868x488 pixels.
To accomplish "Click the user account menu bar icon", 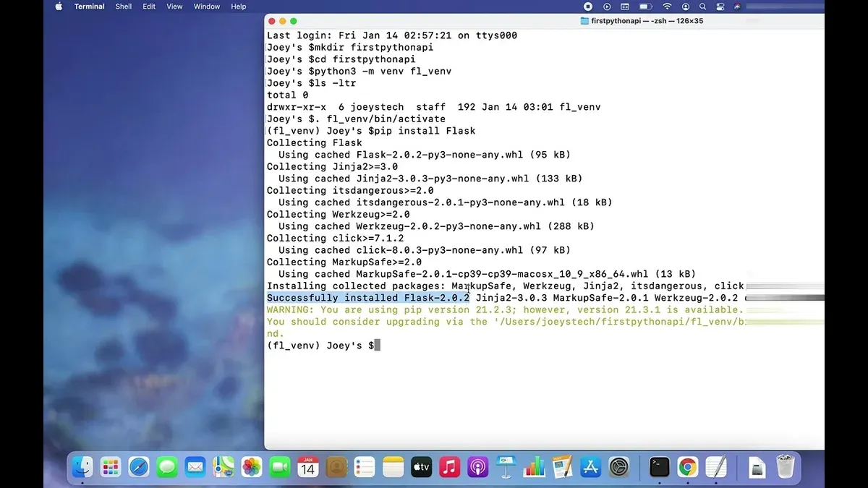I will pyautogui.click(x=685, y=7).
